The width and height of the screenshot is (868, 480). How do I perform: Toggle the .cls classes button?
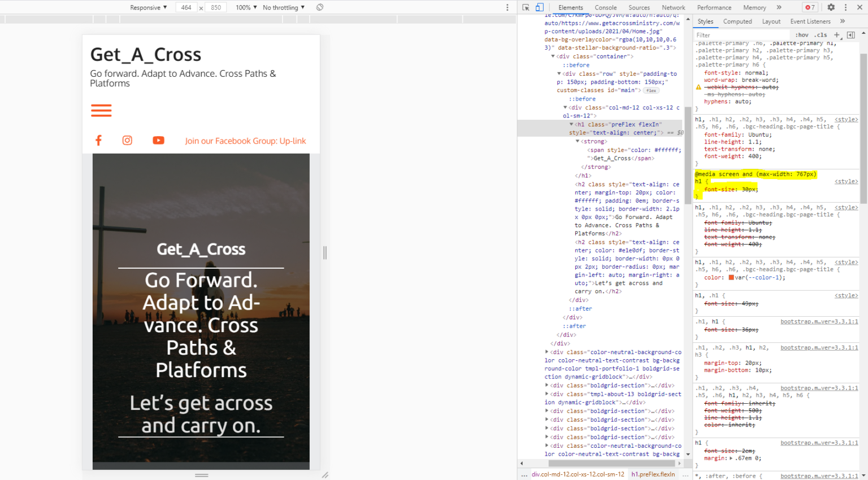coord(821,35)
